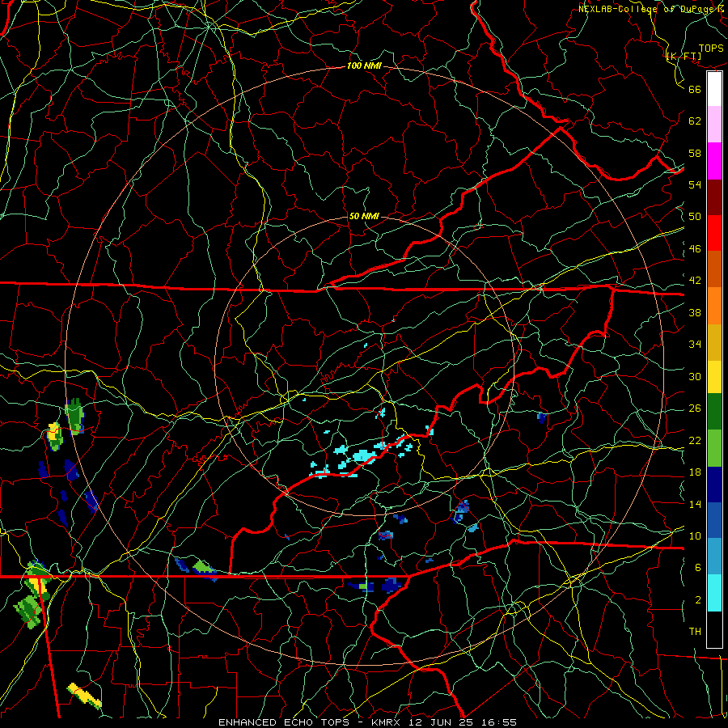Viewport: 728px width, 728px height.
Task: Click the "26" legend value
Action: [695, 408]
